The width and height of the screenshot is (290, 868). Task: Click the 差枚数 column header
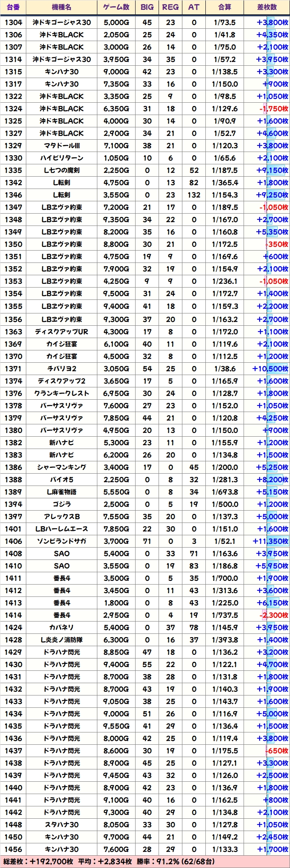click(267, 7)
